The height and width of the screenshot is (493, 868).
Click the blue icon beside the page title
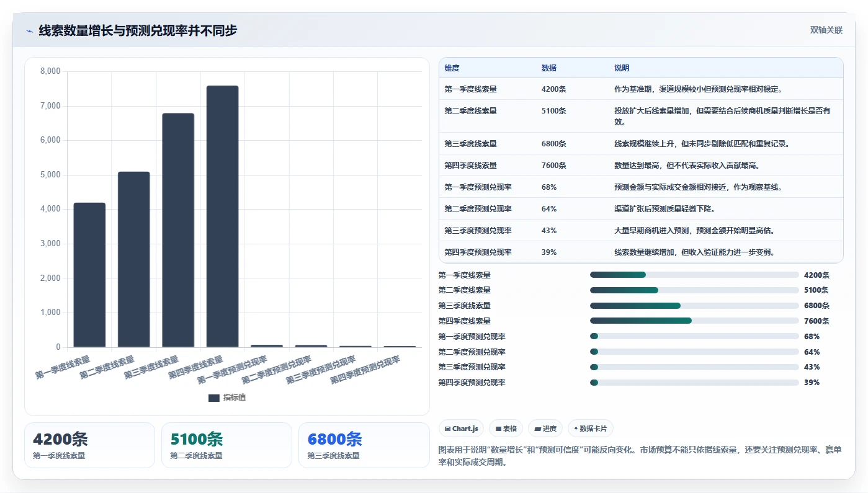(29, 31)
